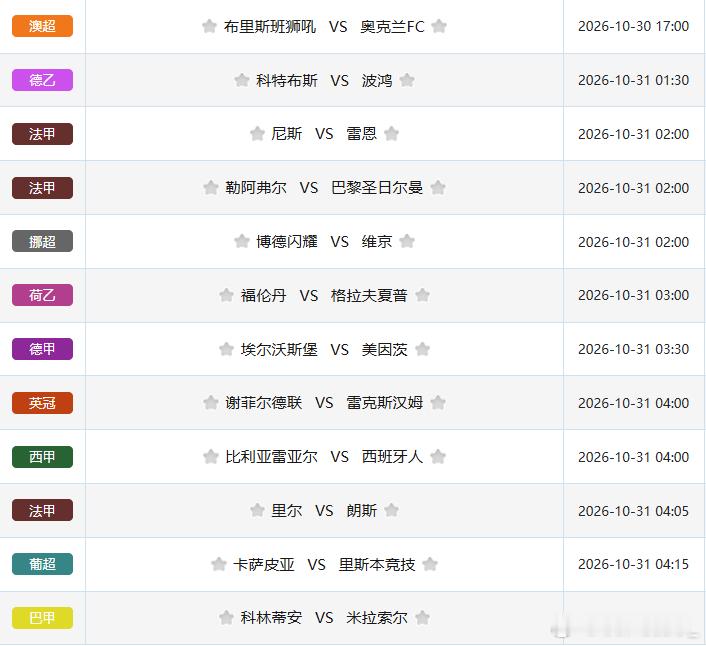Open the 西甲 league badge
Screen dimensions: 706x646
point(42,457)
